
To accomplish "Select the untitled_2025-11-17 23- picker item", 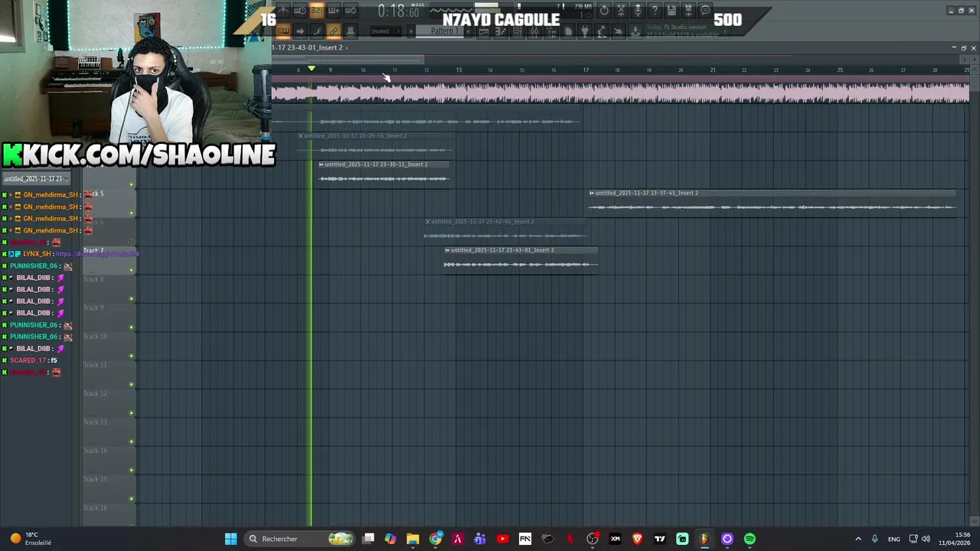I will 34,178.
